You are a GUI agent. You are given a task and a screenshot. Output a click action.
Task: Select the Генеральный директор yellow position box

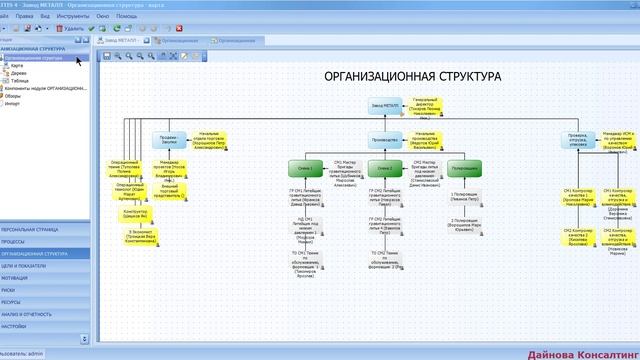[x=425, y=107]
